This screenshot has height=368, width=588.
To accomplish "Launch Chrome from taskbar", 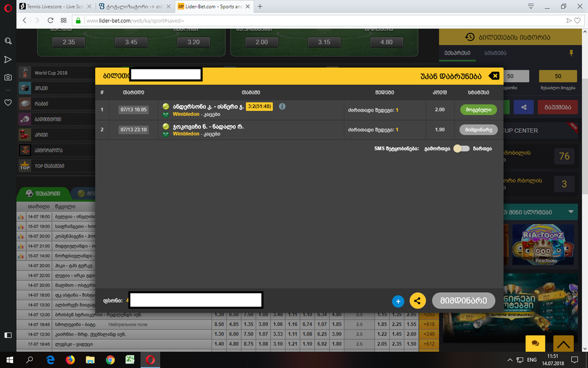I will [x=110, y=360].
